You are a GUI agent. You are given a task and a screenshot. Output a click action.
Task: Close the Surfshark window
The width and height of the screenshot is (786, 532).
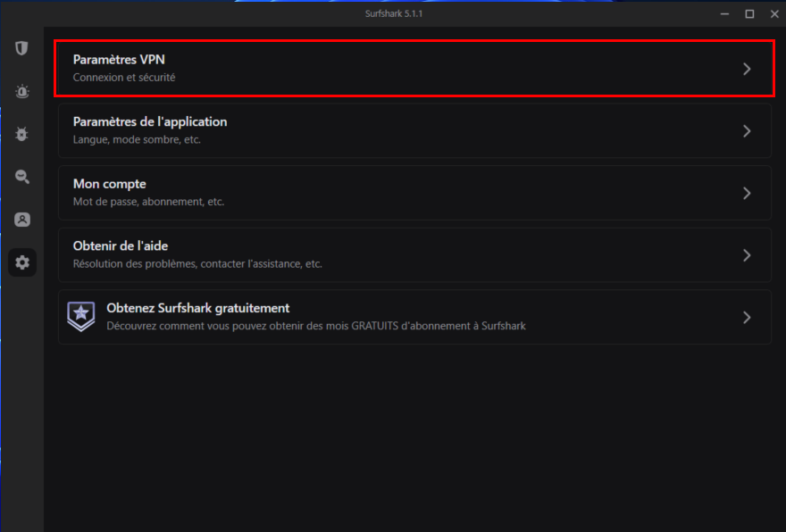774,14
